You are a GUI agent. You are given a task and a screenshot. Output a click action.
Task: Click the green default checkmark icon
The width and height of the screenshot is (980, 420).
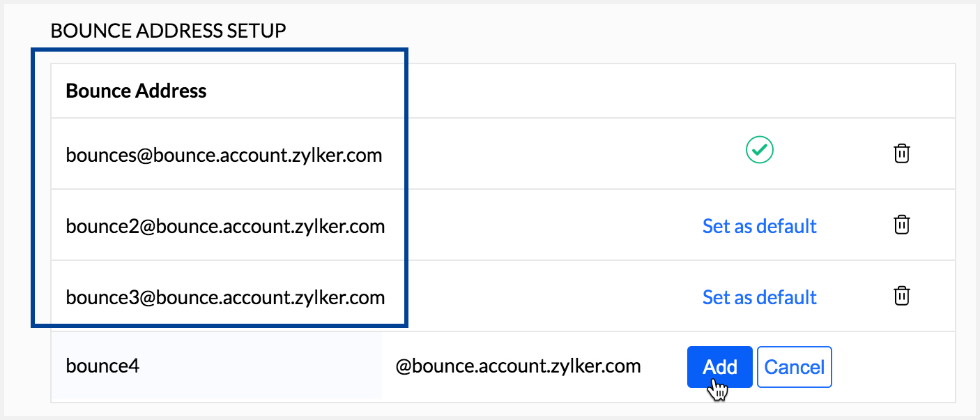(x=760, y=151)
